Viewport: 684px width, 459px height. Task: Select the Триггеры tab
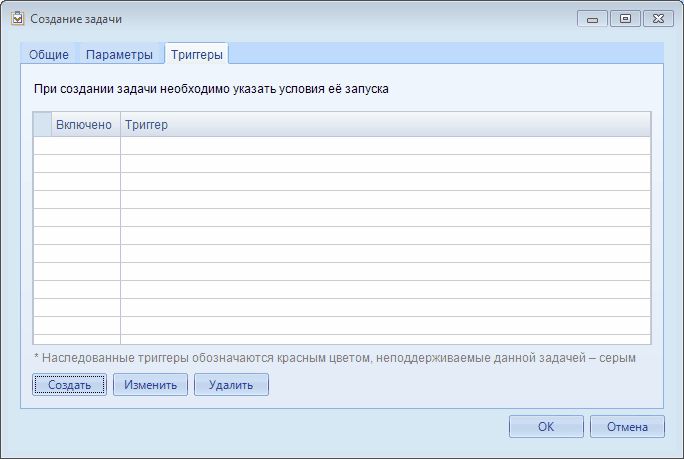click(197, 54)
